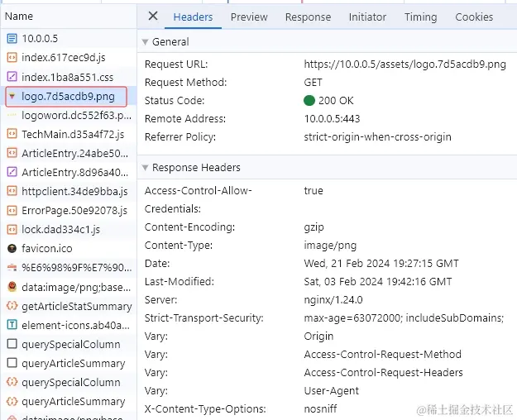Collapse the Response Headers section
Viewport: 517px width, 420px height.
146,168
